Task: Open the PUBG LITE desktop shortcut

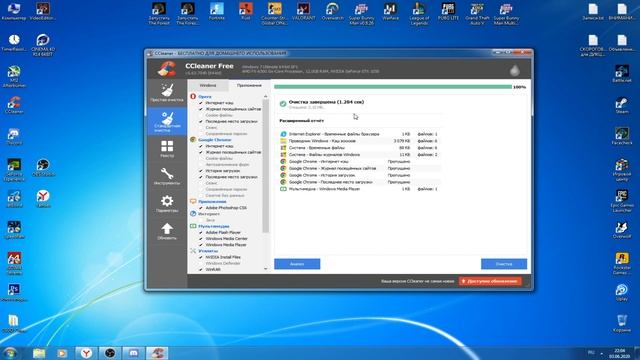Action: click(448, 11)
